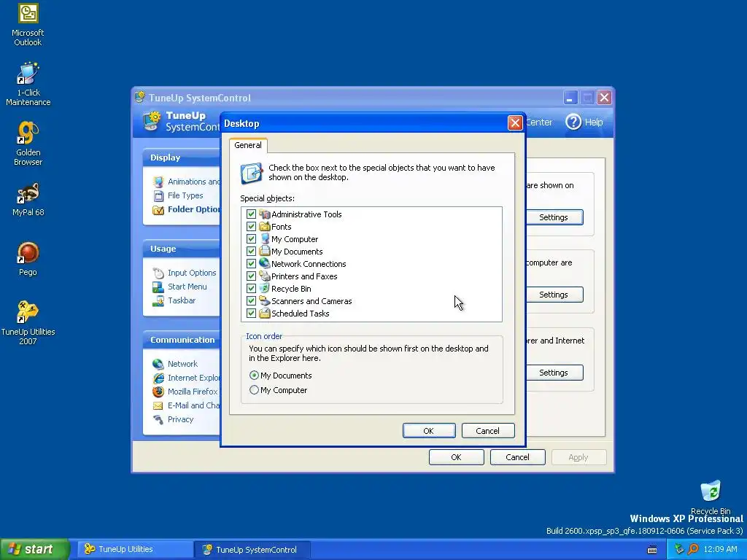Screen dimensions: 747x560
Task: Uncheck Recycle Bin checkbox
Action: click(x=251, y=289)
